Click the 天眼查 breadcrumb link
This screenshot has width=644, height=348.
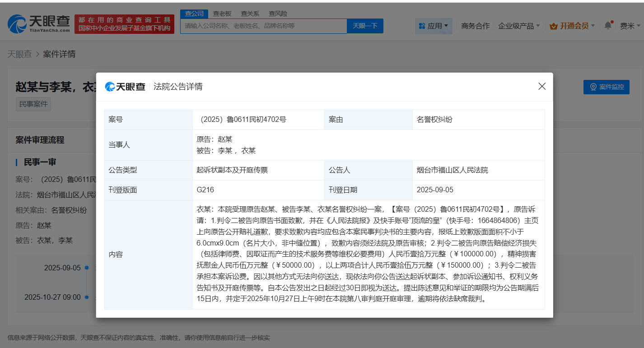[x=19, y=54]
